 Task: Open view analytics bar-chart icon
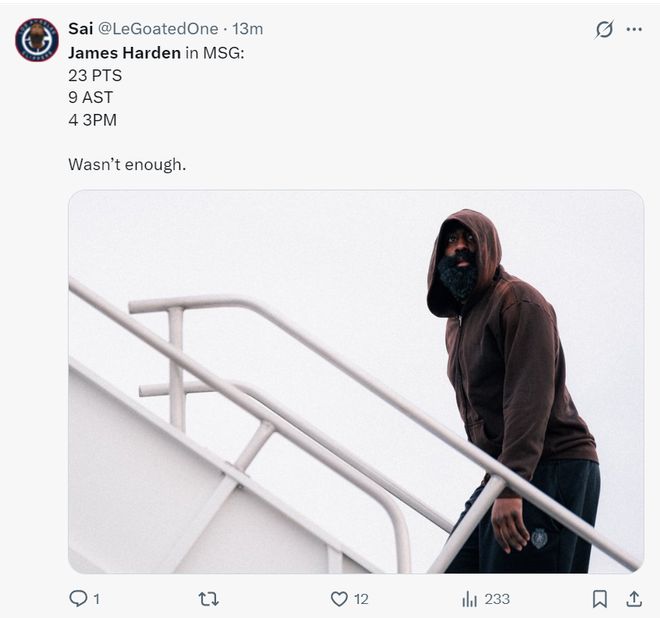click(x=469, y=598)
